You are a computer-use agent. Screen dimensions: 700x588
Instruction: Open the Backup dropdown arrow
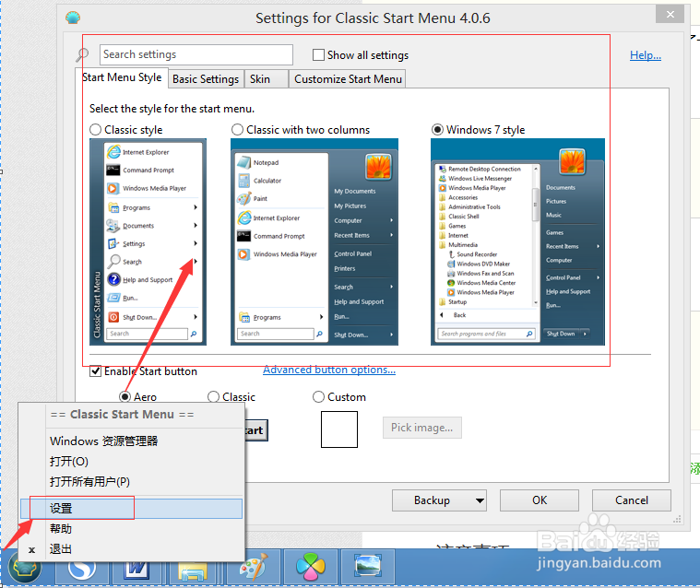pyautogui.click(x=480, y=500)
